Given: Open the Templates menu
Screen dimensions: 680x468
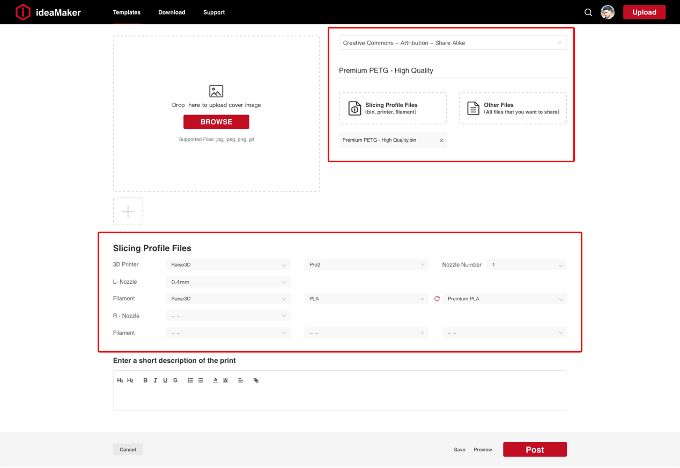Looking at the screenshot, I should tap(127, 12).
